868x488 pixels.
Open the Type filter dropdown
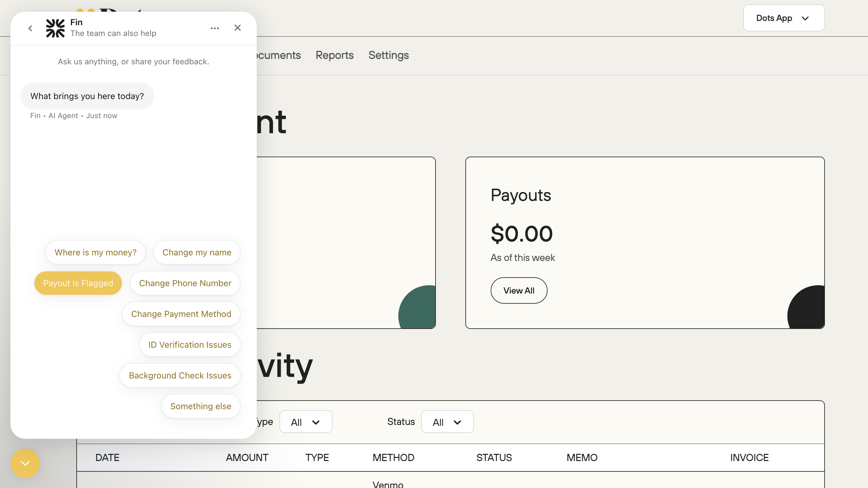pos(306,422)
